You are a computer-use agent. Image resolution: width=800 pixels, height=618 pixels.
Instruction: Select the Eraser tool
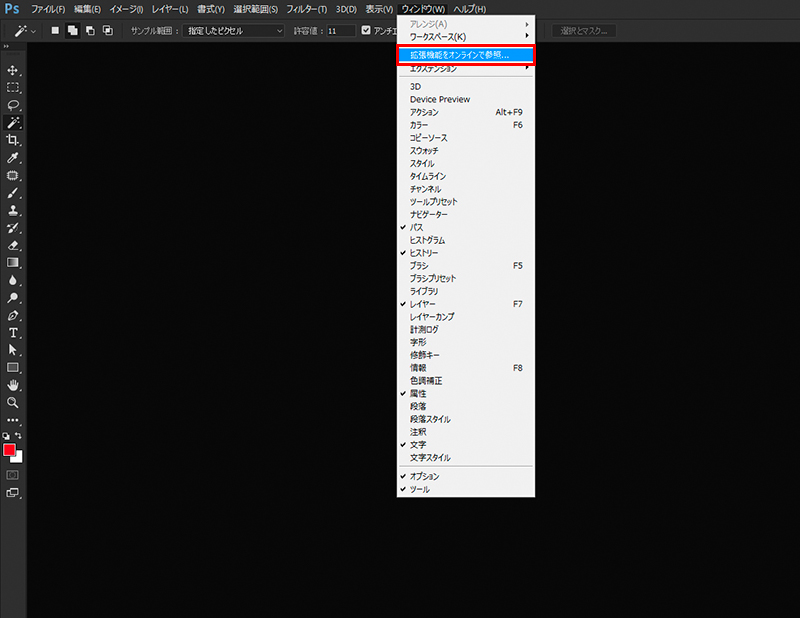pyautogui.click(x=13, y=245)
